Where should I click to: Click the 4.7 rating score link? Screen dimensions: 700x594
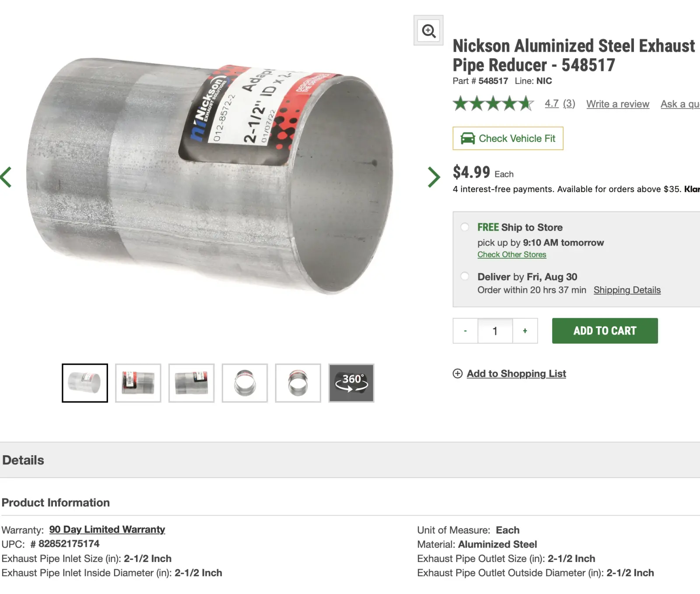tap(552, 104)
